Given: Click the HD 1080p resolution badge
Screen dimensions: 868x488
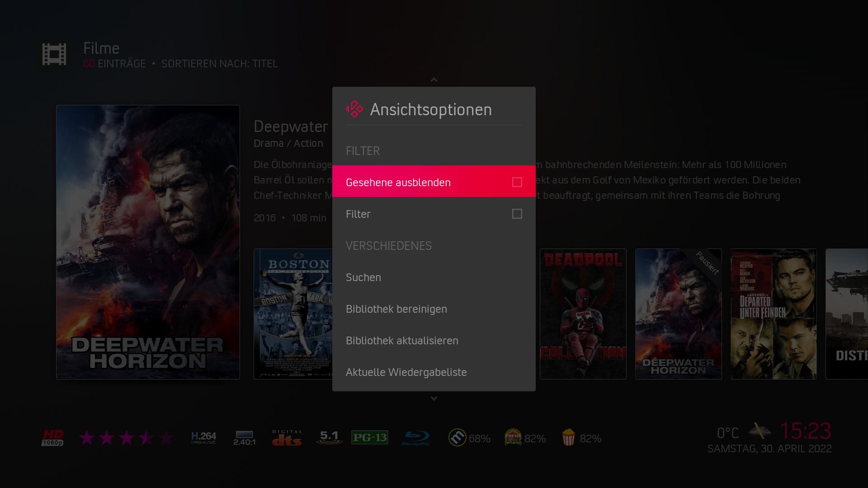Looking at the screenshot, I should [x=53, y=437].
